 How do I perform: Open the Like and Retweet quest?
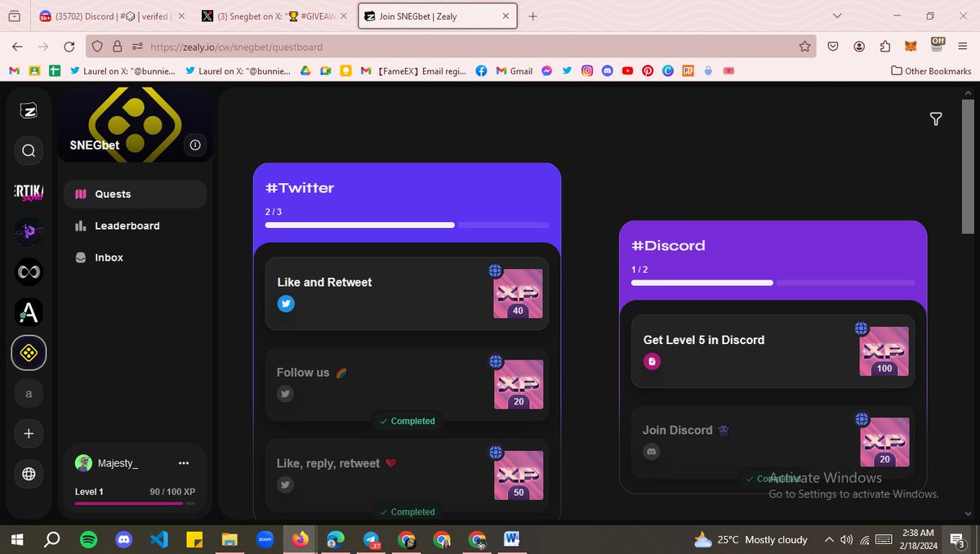407,294
